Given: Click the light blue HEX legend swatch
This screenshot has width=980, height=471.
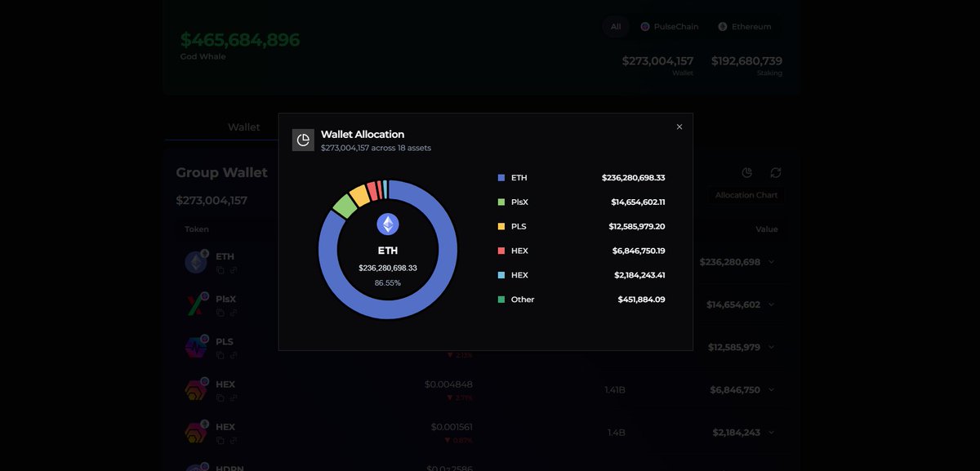Looking at the screenshot, I should [501, 275].
